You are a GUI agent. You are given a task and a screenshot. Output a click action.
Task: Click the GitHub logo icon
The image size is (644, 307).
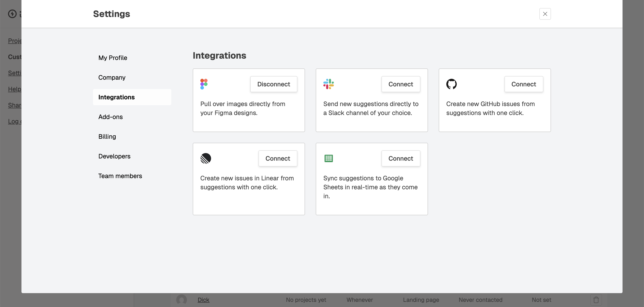(x=451, y=84)
